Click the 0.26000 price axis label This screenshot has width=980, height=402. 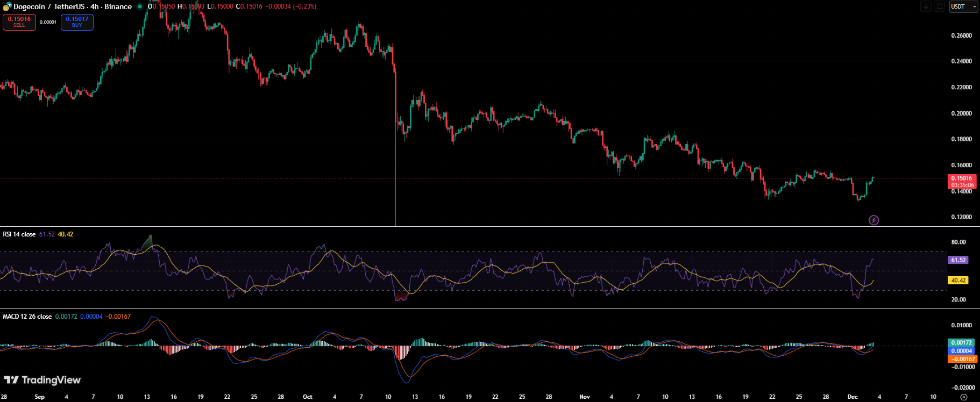(x=962, y=35)
